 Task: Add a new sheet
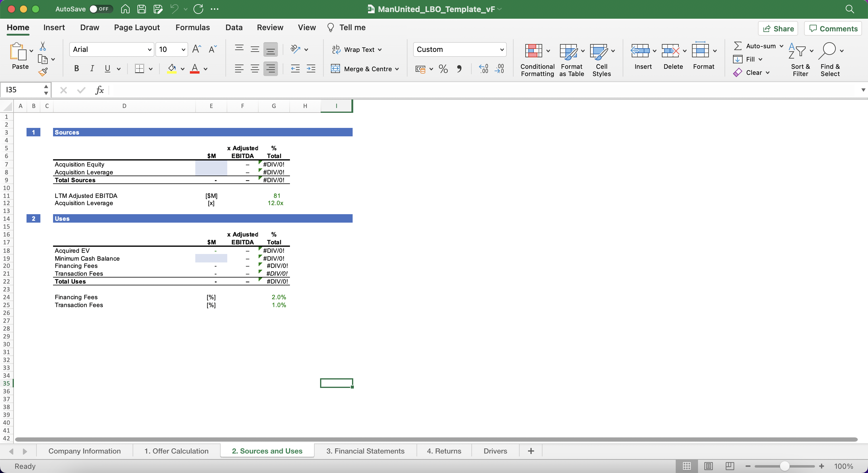coord(531,451)
